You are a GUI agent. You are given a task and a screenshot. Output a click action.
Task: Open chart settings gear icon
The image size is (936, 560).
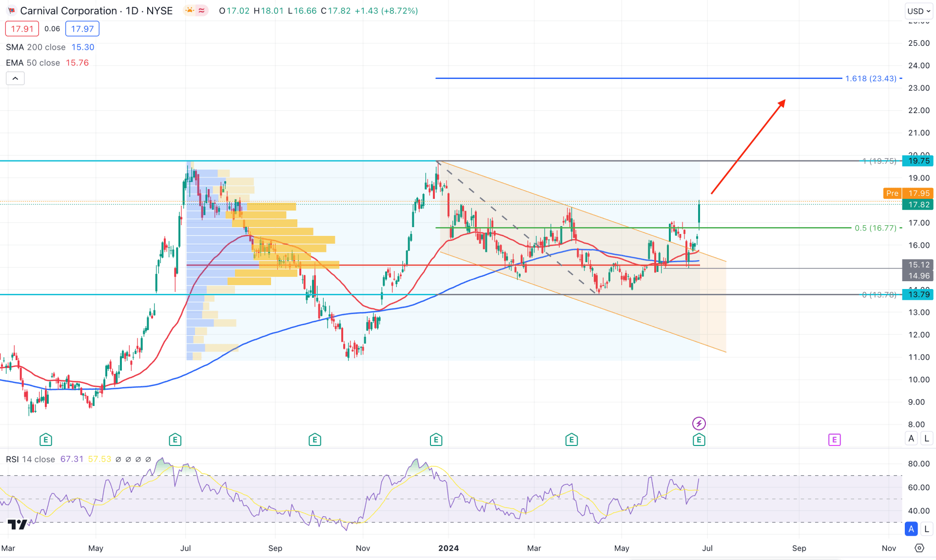click(x=919, y=548)
